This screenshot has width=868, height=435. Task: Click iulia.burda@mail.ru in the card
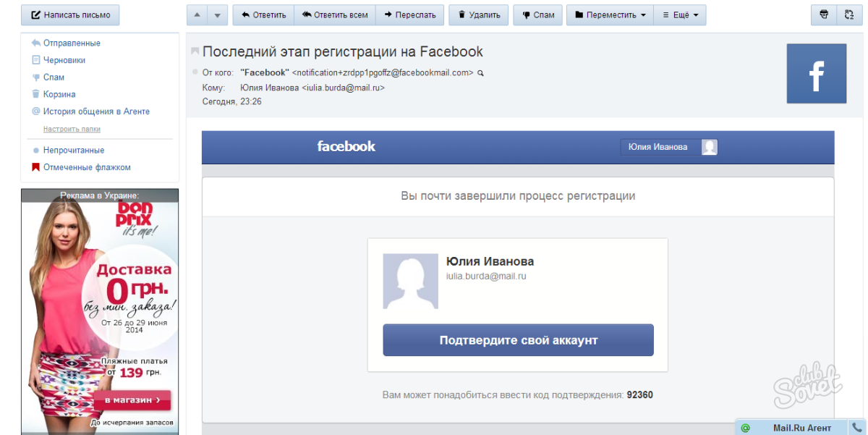[x=485, y=276]
